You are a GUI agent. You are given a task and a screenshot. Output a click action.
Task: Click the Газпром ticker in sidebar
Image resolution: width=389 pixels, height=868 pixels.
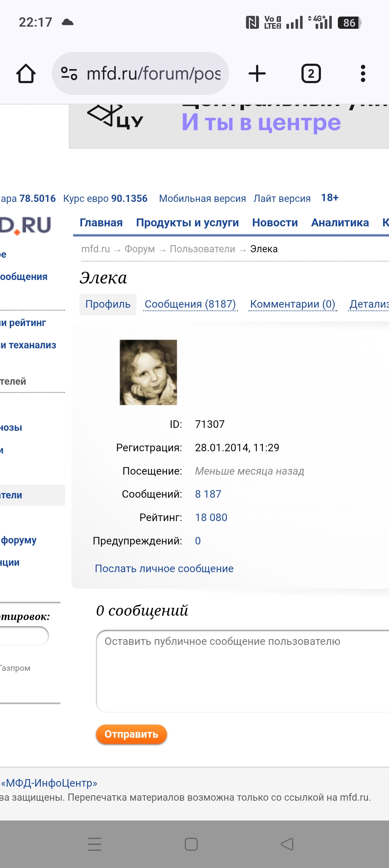pos(15,668)
